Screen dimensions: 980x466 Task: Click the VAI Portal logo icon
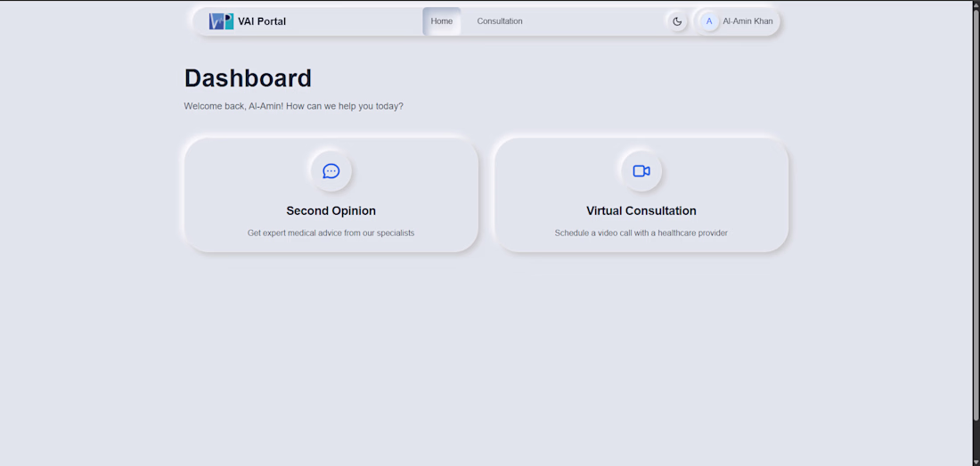pyautogui.click(x=221, y=21)
